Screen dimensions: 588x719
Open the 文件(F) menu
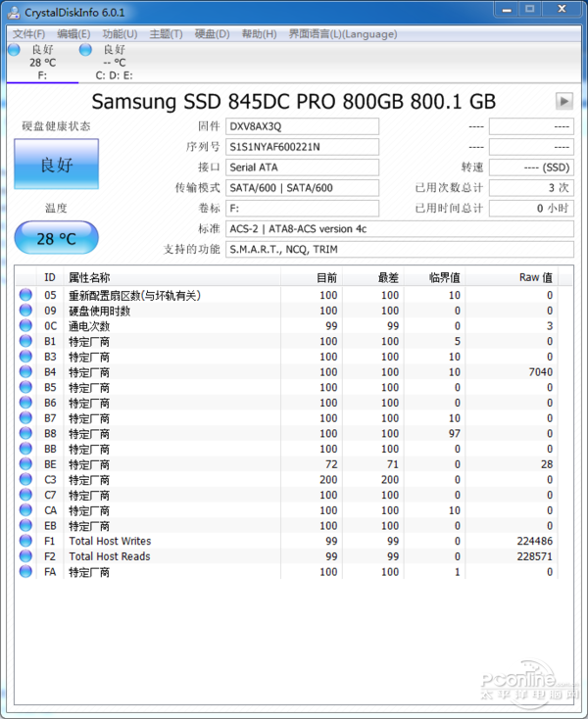click(28, 34)
